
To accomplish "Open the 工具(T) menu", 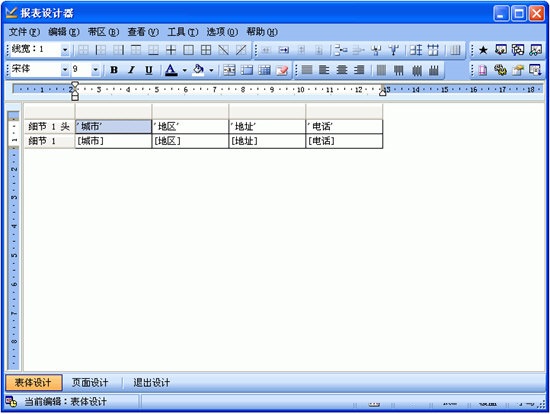I will click(x=183, y=32).
